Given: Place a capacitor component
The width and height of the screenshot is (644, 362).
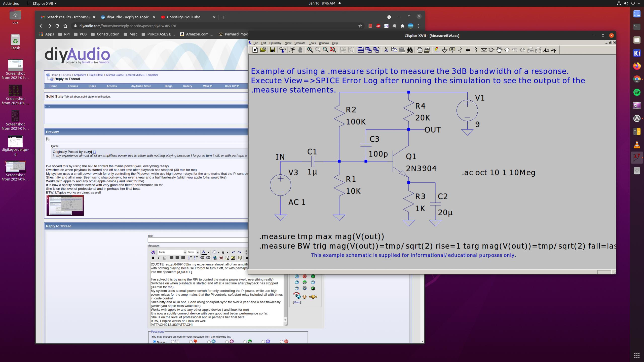Looking at the screenshot, I should point(468,50).
